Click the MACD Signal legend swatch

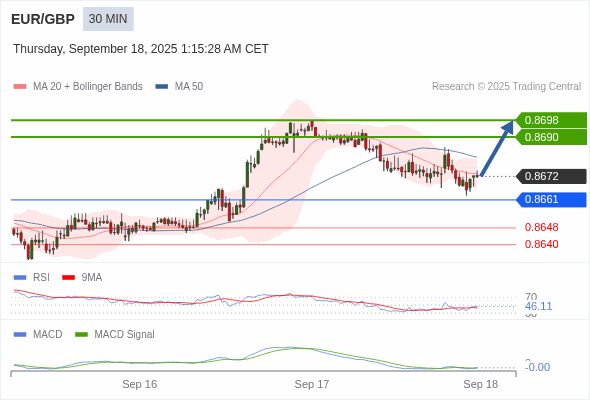click(81, 335)
